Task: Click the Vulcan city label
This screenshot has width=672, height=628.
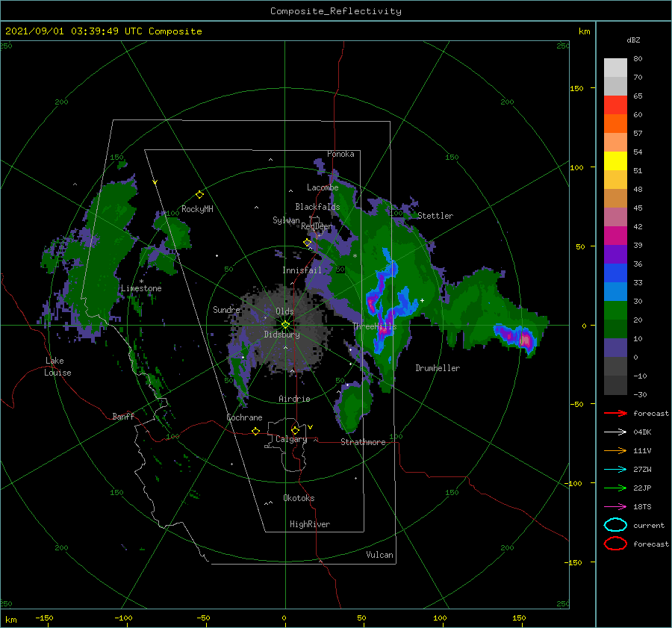Action: point(379,555)
